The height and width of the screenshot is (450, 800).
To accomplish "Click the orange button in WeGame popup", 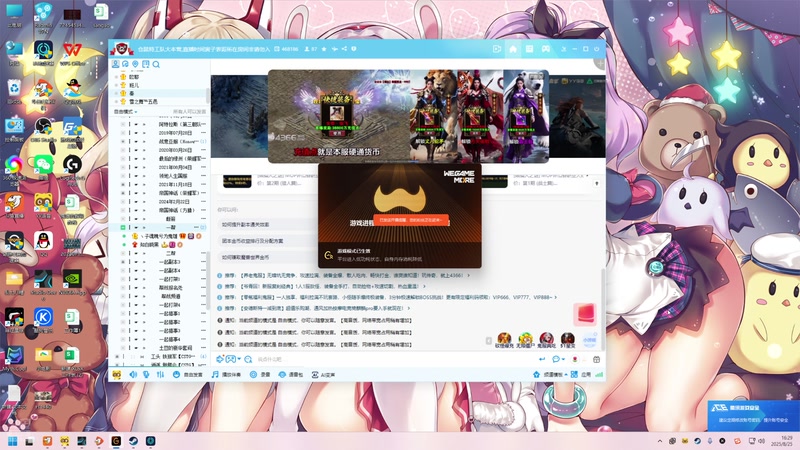I will pos(411,220).
